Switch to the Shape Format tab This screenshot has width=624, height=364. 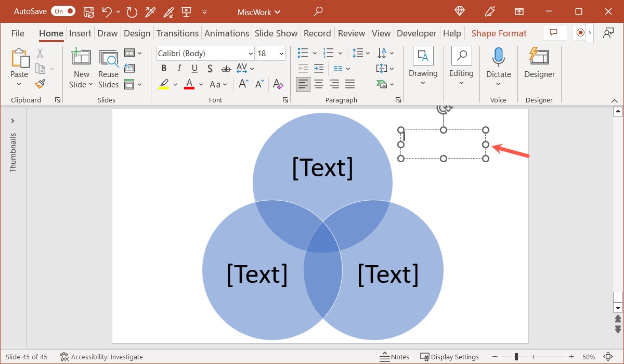pyautogui.click(x=499, y=33)
